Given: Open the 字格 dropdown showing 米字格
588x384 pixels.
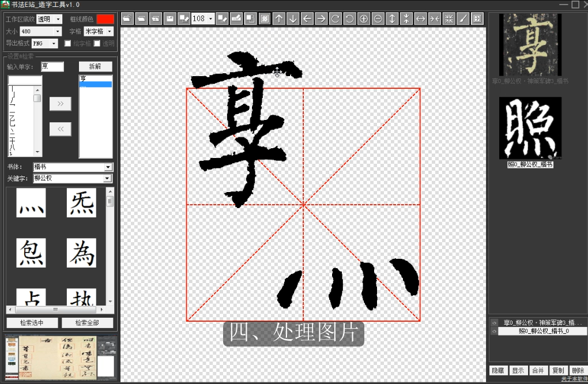Looking at the screenshot, I should pos(109,32).
